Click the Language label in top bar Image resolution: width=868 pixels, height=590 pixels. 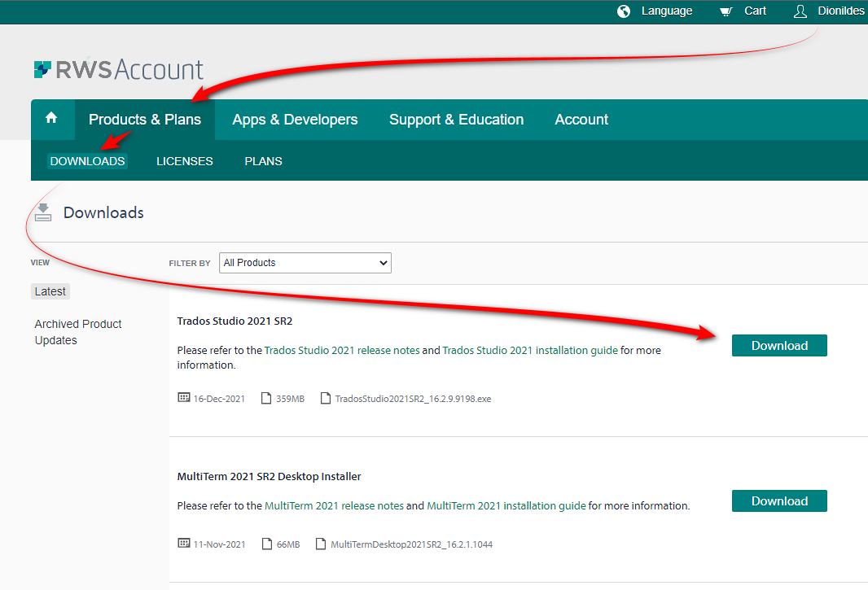click(667, 11)
